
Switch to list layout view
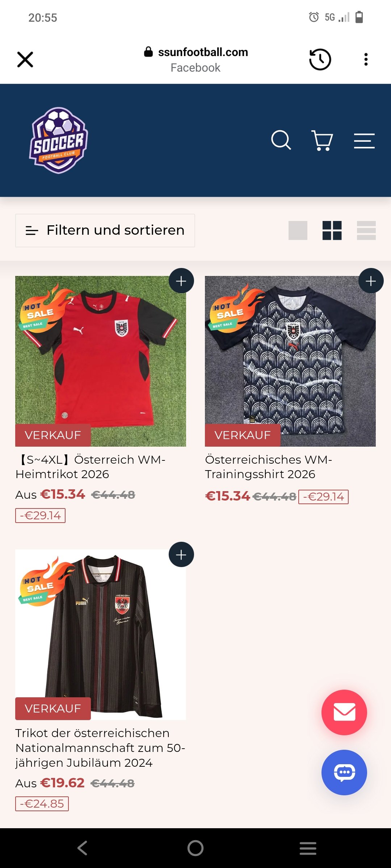pyautogui.click(x=366, y=230)
